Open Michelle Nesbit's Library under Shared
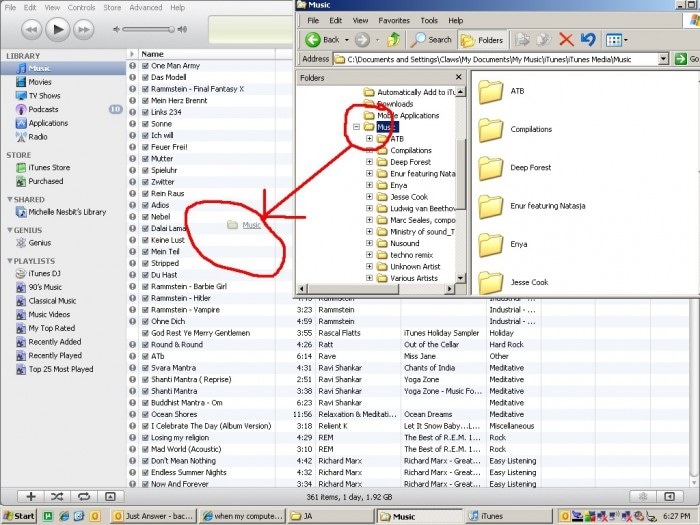This screenshot has width=700, height=525. click(67, 212)
